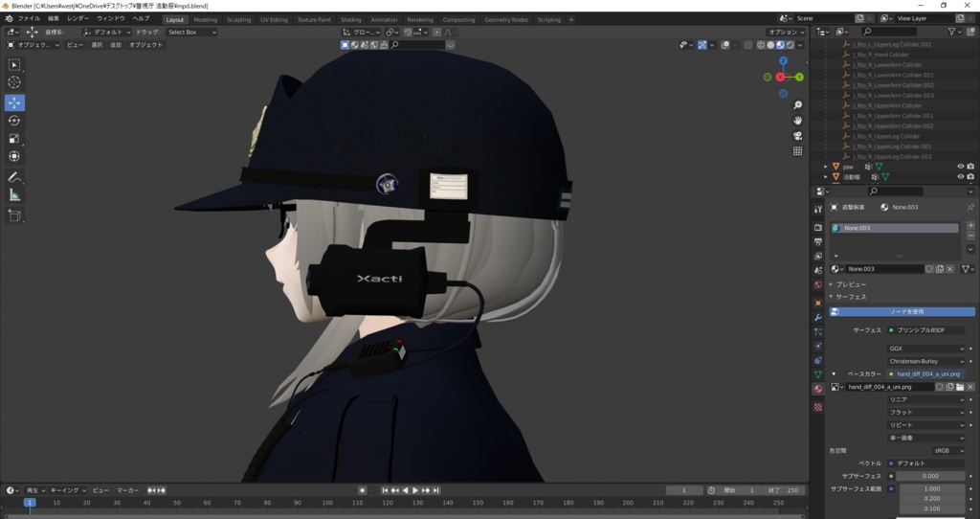
Task: Select the Scale tool
Action: 14,139
